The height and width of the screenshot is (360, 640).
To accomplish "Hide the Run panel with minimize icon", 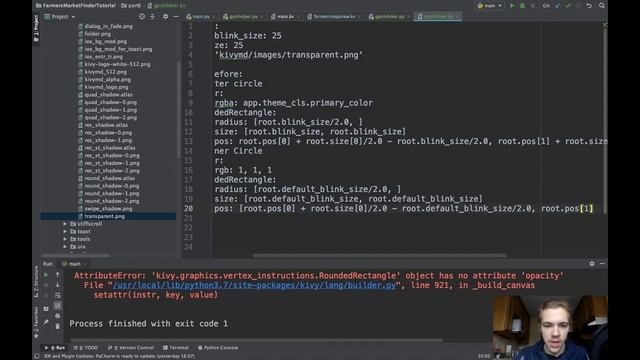I will pos(602,264).
